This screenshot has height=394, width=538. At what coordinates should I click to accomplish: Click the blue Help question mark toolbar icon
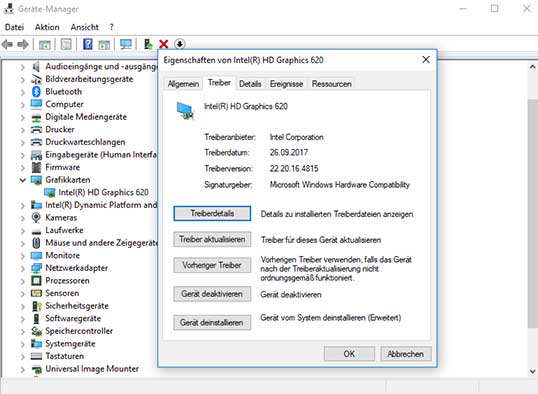(x=87, y=44)
